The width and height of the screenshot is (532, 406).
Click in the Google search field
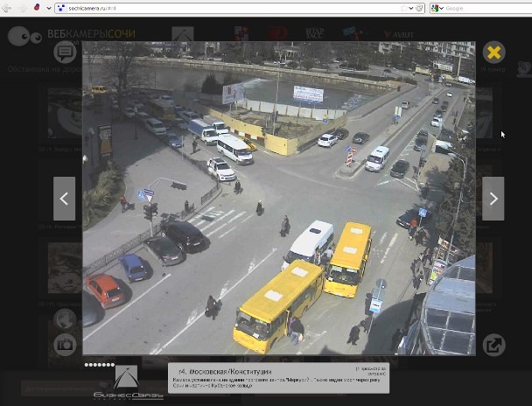(481, 8)
